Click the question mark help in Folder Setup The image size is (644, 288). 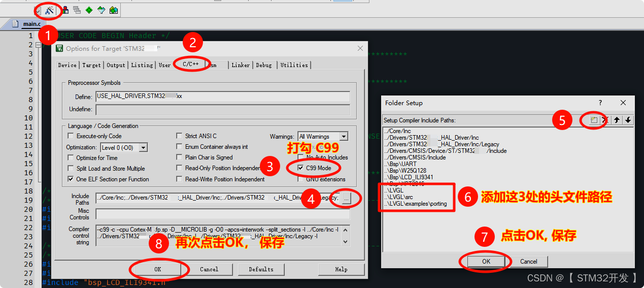coord(600,103)
